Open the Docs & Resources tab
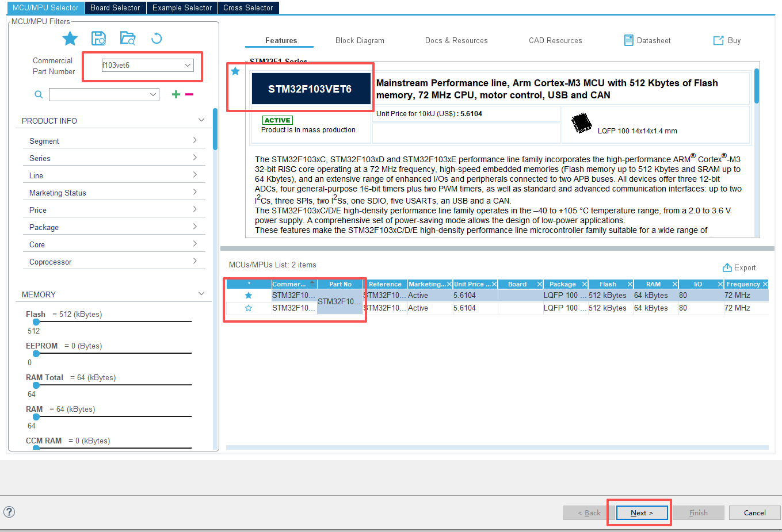Viewport: 782px width, 532px height. [x=456, y=41]
